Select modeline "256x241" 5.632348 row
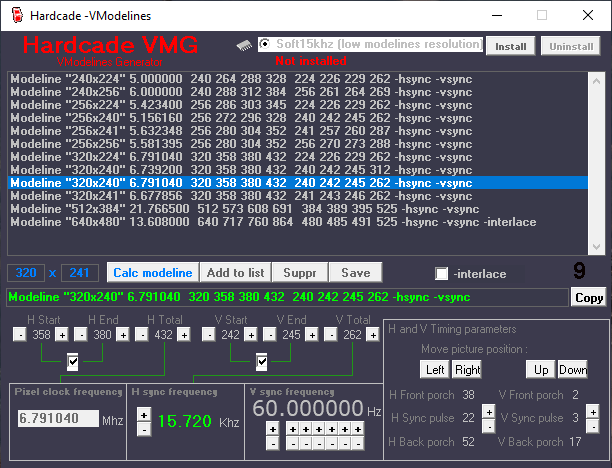This screenshot has height=468, width=612. 297,131
